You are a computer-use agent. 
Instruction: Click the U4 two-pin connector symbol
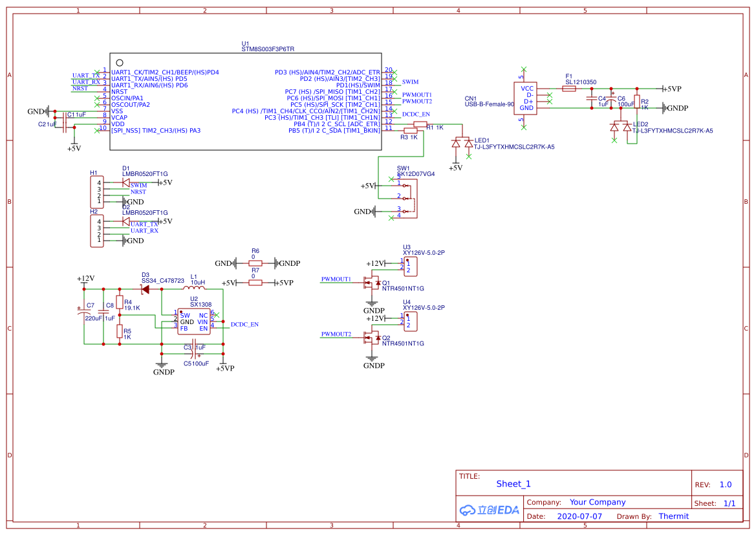tap(410, 322)
